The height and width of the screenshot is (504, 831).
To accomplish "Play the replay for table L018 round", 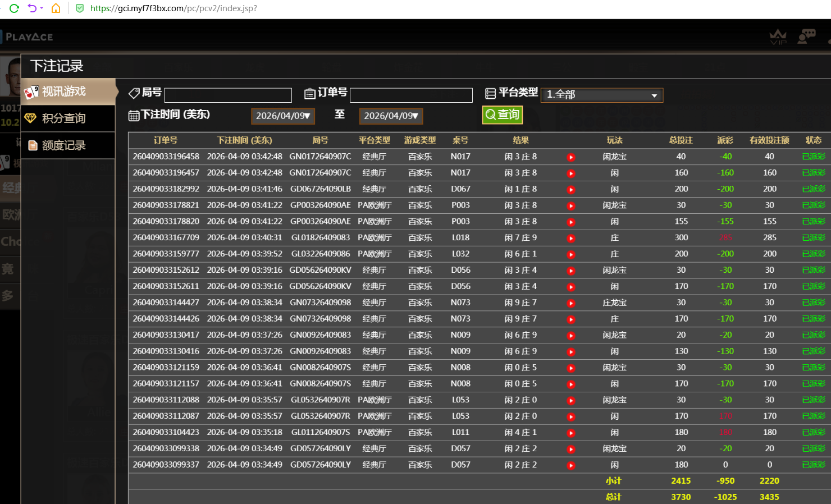I will point(571,237).
